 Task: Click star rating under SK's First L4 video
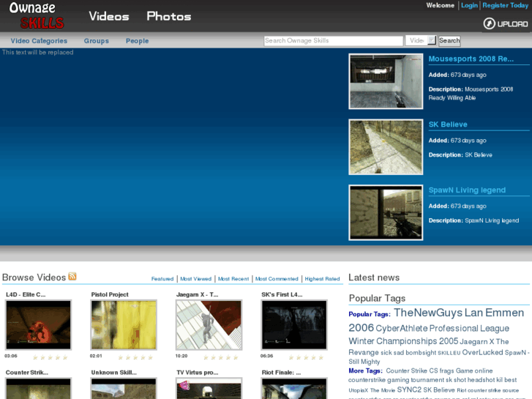307,357
